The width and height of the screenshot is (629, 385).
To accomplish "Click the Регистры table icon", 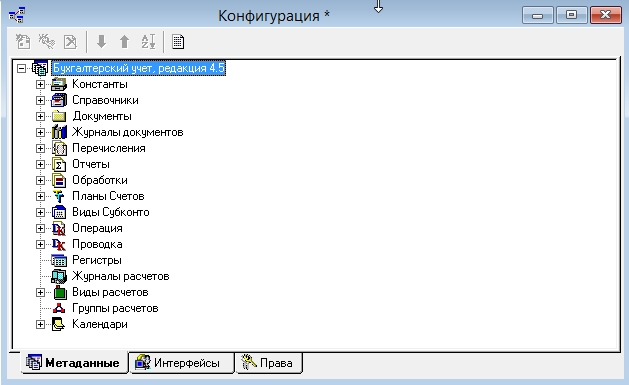I will coord(59,260).
